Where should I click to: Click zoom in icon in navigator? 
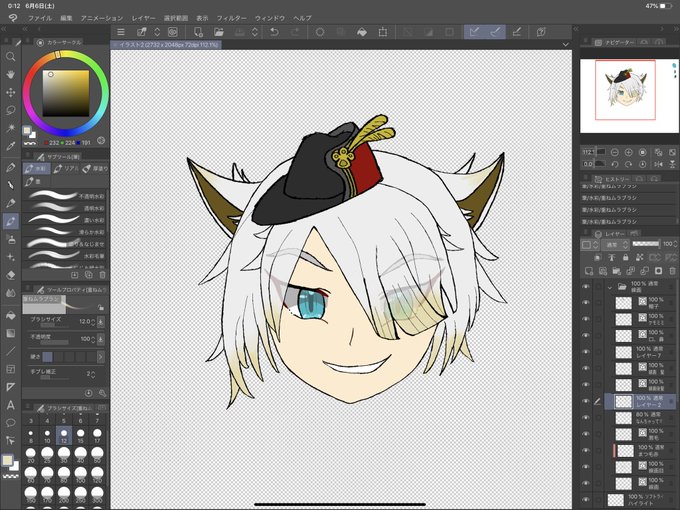click(628, 152)
